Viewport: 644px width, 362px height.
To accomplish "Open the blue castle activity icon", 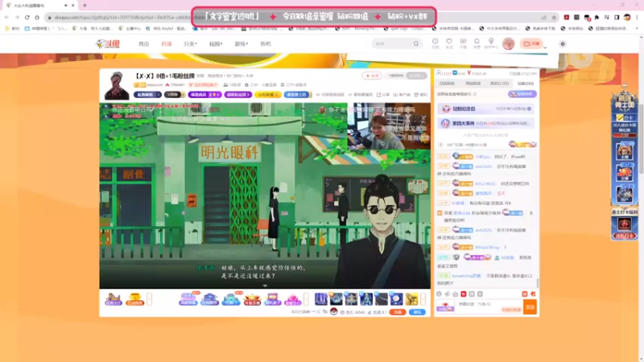I will (209, 299).
